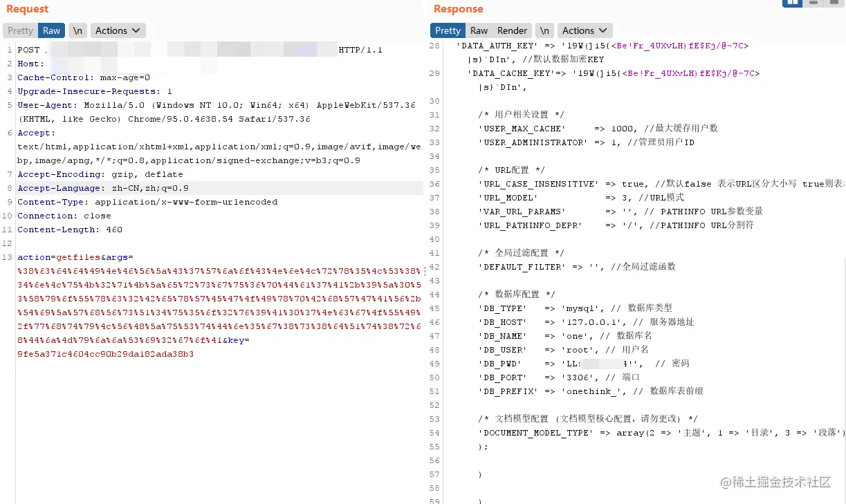
Task: Click the first line of URL-encoded args
Action: pyautogui.click(x=219, y=271)
